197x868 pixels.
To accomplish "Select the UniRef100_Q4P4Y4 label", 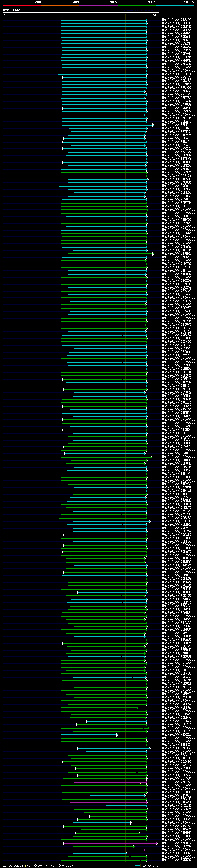I will 177,802.
